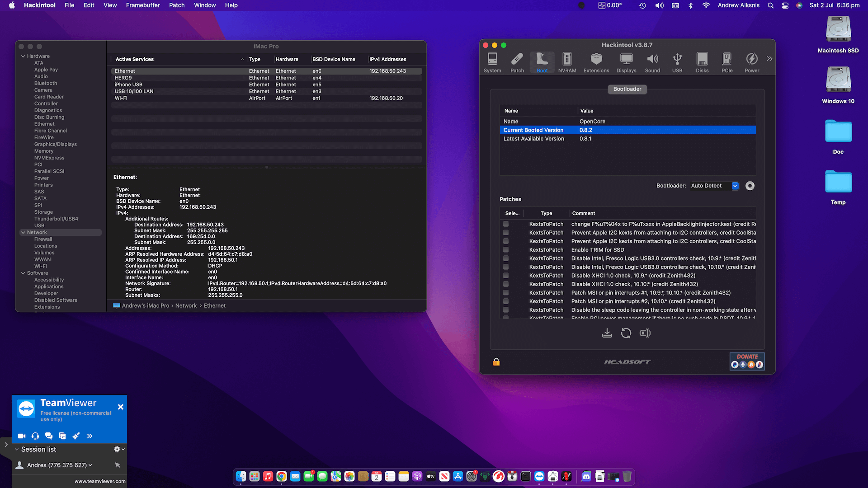The image size is (868, 488).
Task: Open the File menu
Action: point(69,5)
